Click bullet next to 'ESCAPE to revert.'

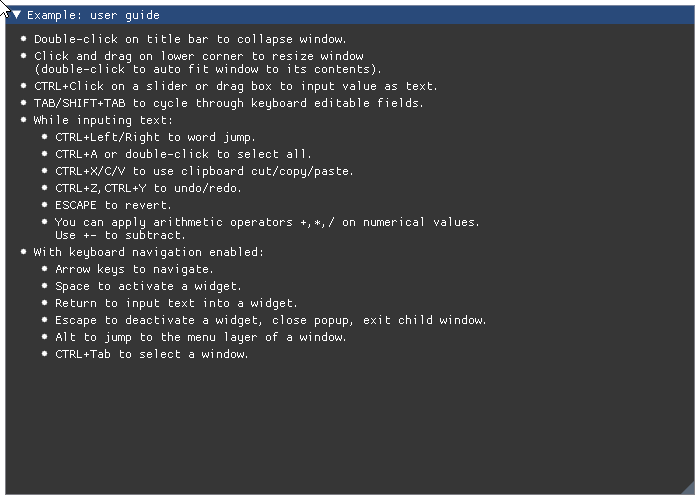tap(45, 204)
